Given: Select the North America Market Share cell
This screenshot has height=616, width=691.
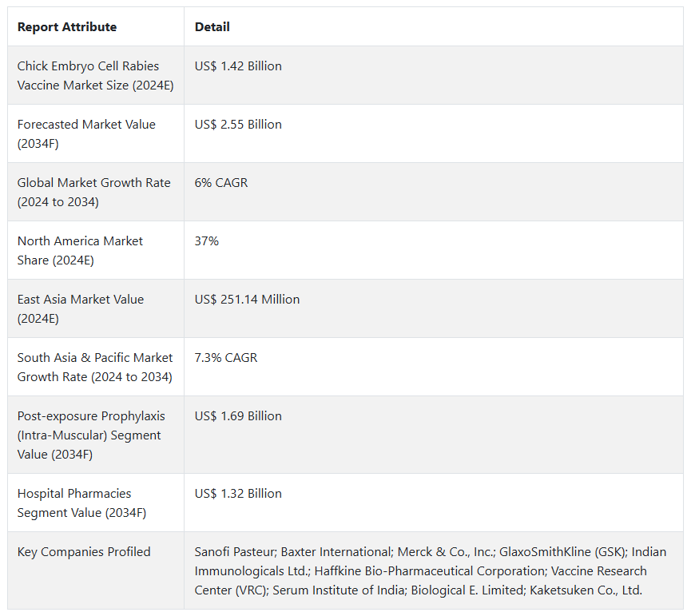Looking at the screenshot, I should point(80,251).
